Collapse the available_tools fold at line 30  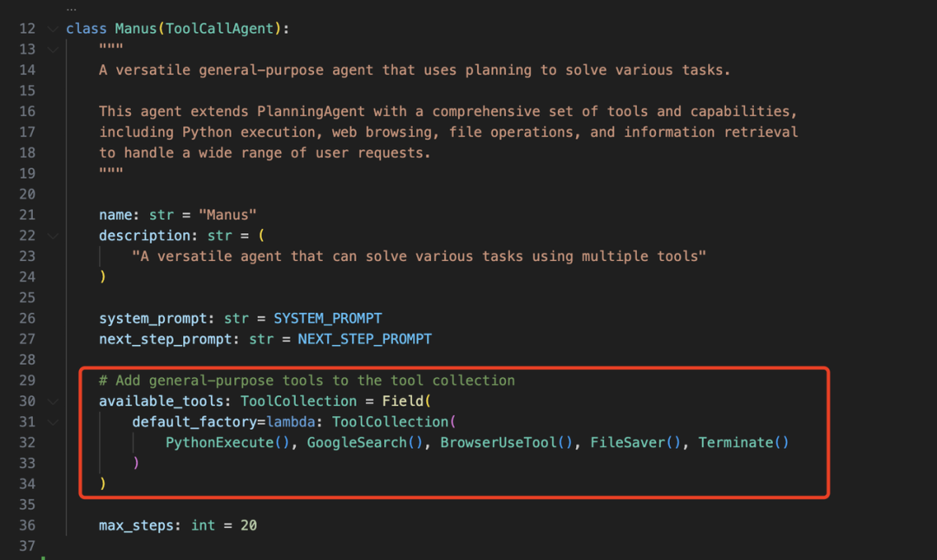click(53, 401)
